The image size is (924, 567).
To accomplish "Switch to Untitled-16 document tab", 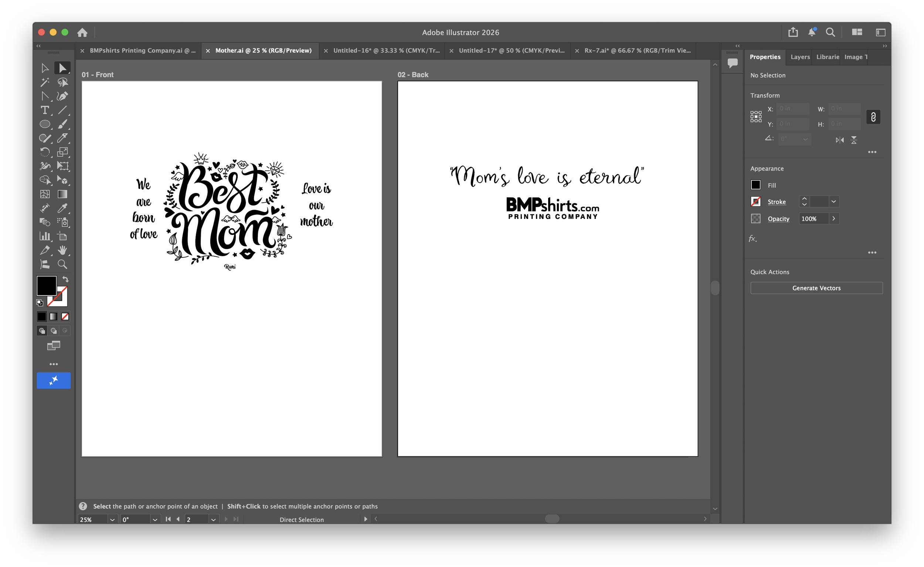I will [x=386, y=50].
